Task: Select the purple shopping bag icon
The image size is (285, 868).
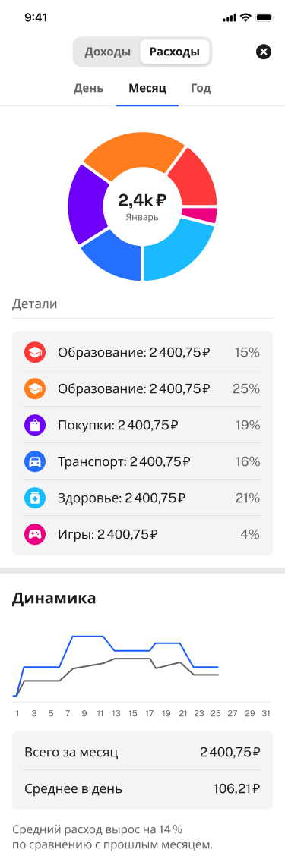Action: click(x=33, y=425)
